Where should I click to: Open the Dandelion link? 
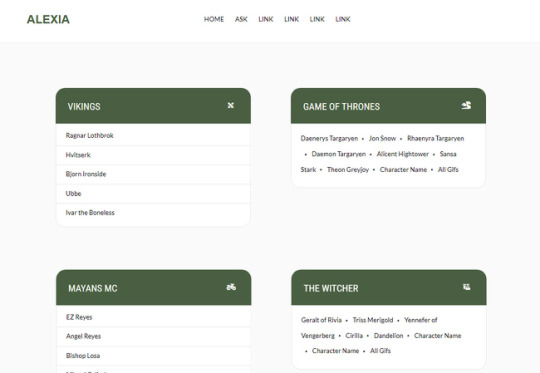pyautogui.click(x=388, y=335)
